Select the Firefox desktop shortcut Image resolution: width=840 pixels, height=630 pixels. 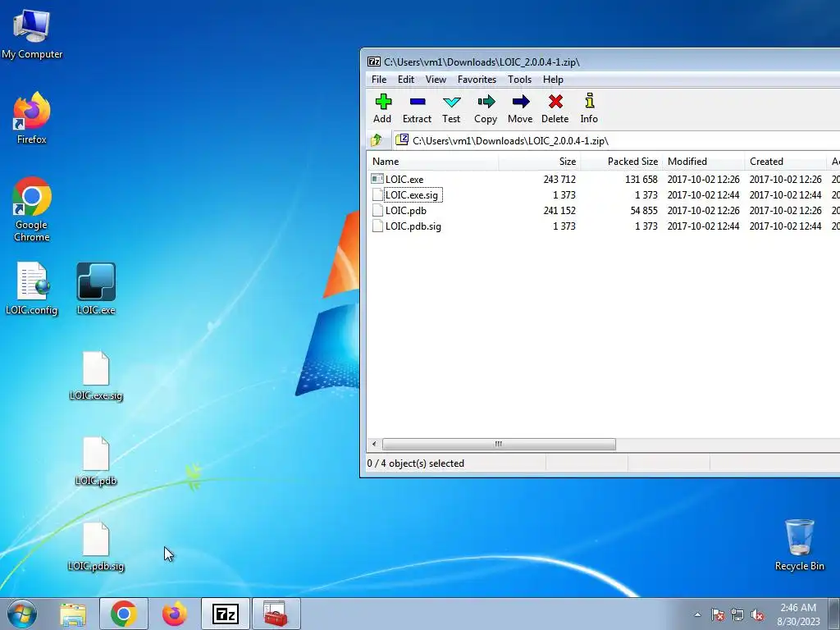tap(32, 118)
